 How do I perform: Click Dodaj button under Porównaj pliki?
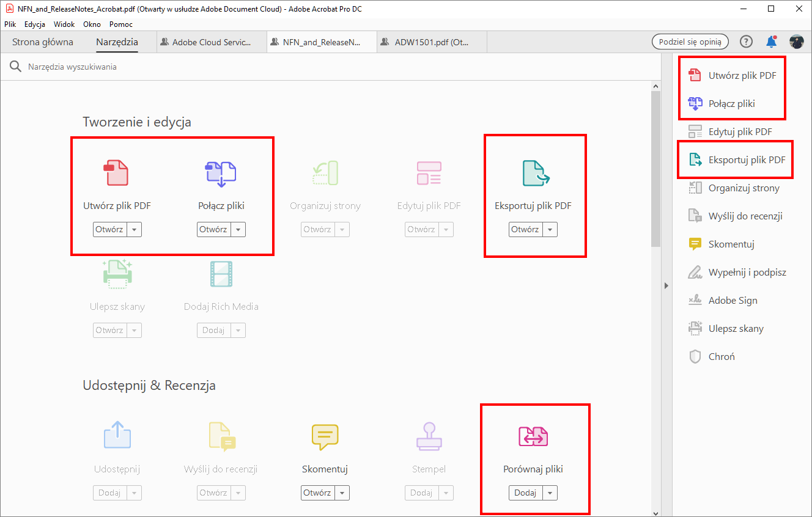(x=526, y=493)
